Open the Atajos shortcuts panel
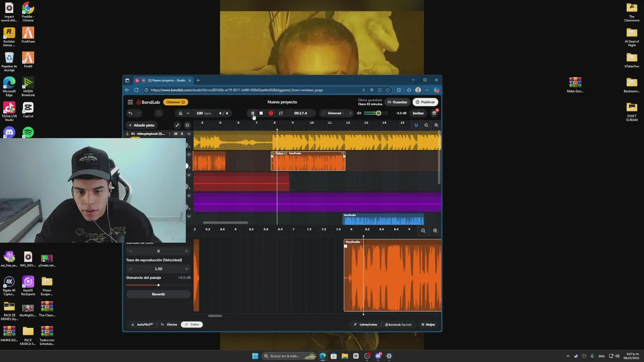The width and height of the screenshot is (644, 362). pos(428,324)
